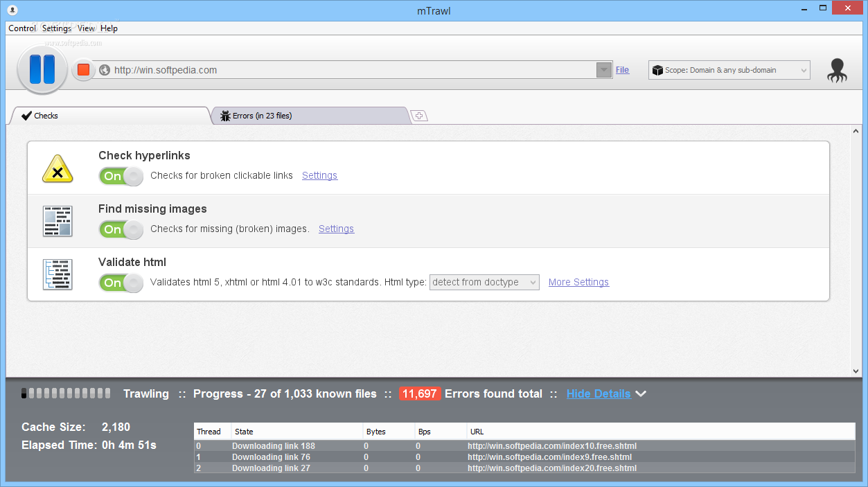The image size is (868, 487).
Task: Click the scrollbar up arrow
Action: (856, 132)
